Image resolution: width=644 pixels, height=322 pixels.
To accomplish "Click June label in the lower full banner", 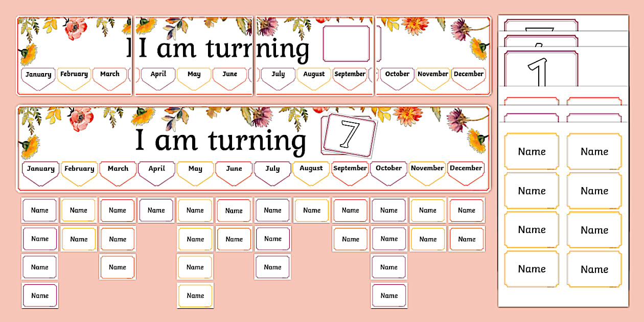I will pos(234,169).
